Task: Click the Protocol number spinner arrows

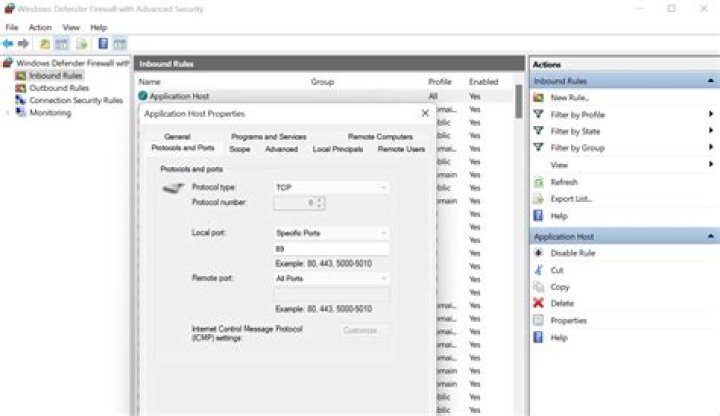Action: pyautogui.click(x=320, y=202)
